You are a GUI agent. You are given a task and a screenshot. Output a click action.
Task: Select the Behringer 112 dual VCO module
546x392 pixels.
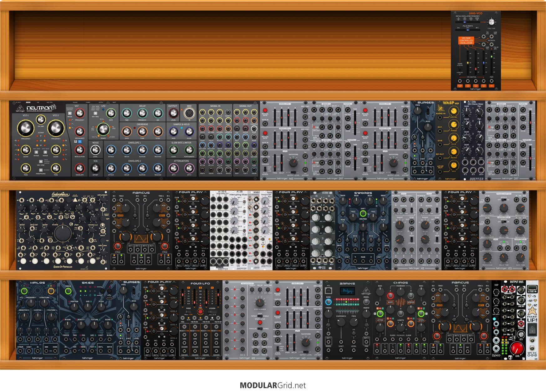(416, 231)
